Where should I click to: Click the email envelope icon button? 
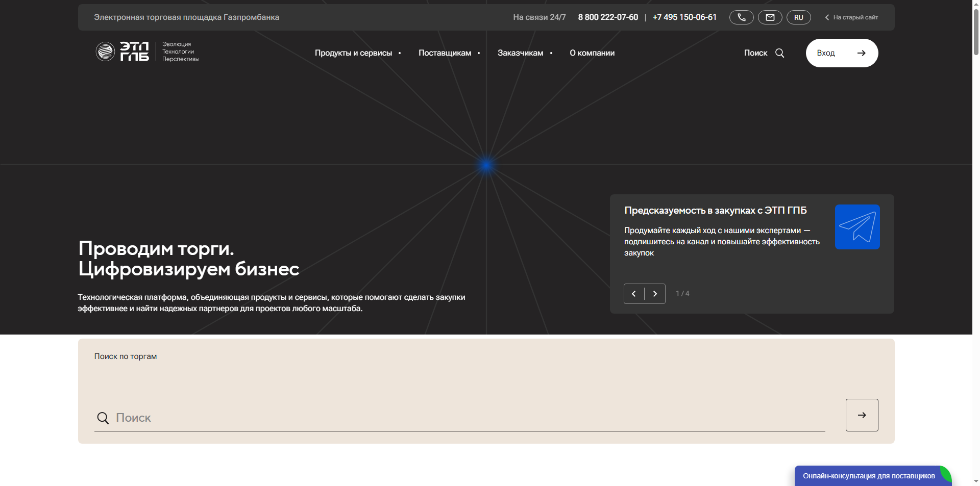click(770, 17)
